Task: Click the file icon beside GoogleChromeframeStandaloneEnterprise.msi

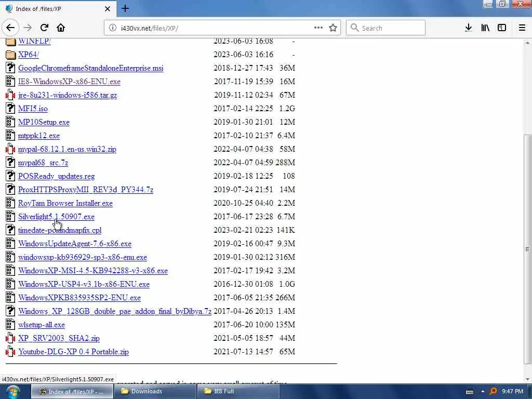Action: pos(10,68)
